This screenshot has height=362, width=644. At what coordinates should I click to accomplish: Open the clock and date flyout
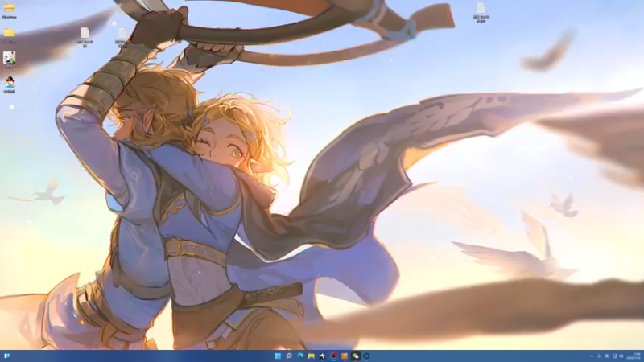tap(634, 356)
